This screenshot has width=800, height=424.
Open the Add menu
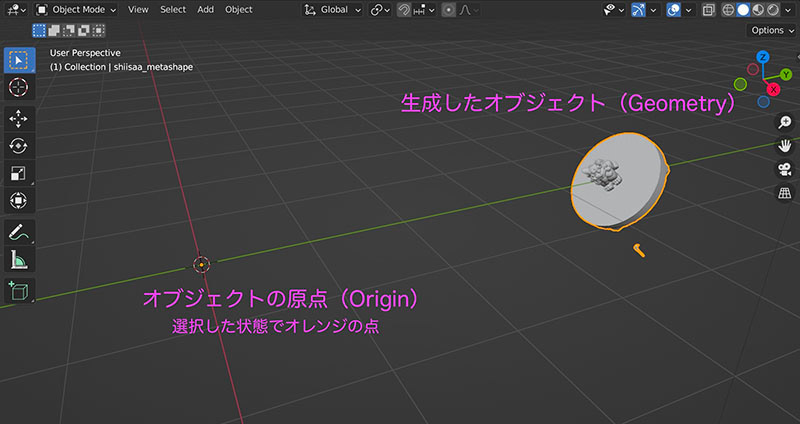coord(206,10)
